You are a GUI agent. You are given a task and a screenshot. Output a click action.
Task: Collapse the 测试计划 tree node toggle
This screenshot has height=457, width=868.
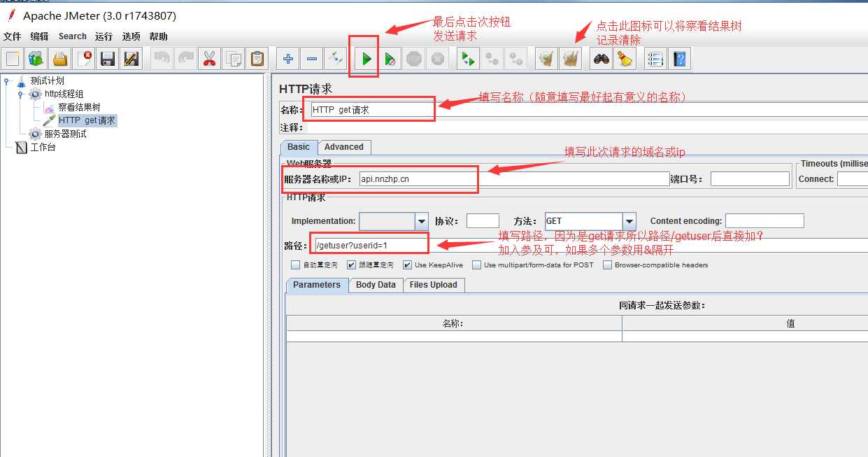point(6,81)
